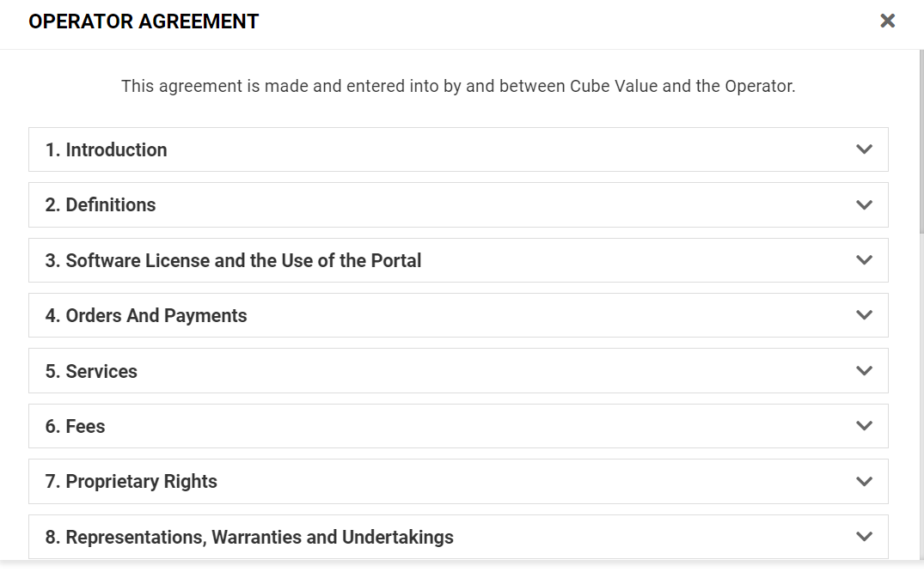This screenshot has height=572, width=924.
Task: Click the chevron on the Representations, Warranties row
Action: tap(864, 537)
